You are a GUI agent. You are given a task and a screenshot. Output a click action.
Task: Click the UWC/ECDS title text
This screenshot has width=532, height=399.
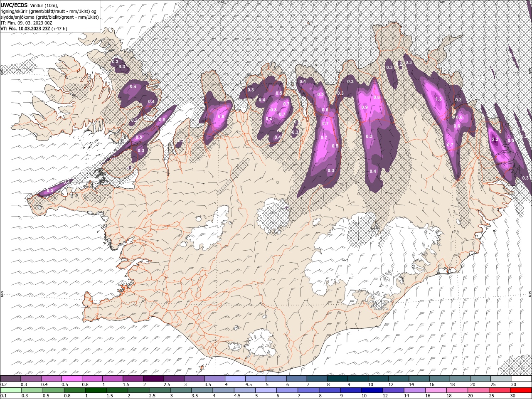(14, 5)
